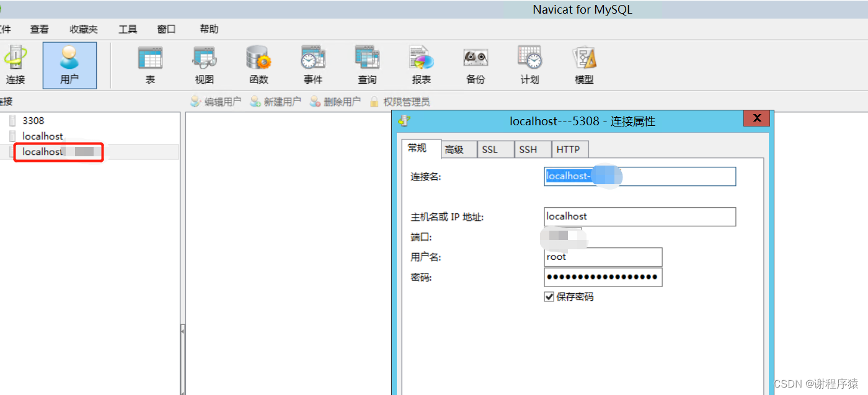The image size is (868, 395).
Task: Click the 连接 (Connection) icon
Action: pyautogui.click(x=15, y=64)
